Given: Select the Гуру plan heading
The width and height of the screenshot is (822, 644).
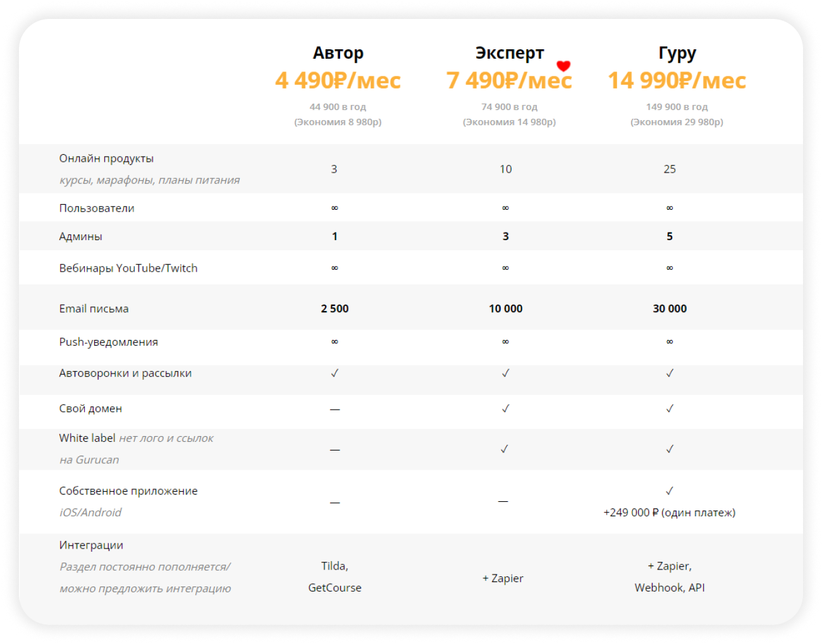Looking at the screenshot, I should [x=677, y=53].
